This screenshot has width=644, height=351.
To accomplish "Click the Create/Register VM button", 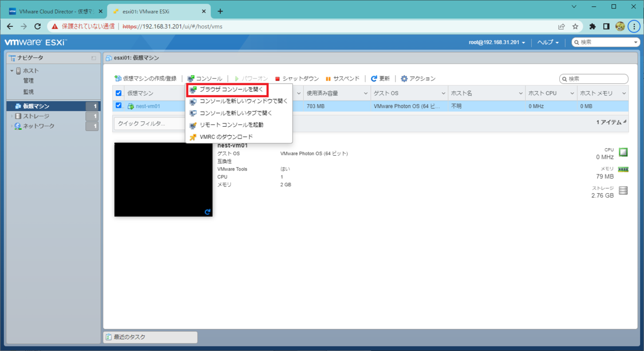I will 145,78.
